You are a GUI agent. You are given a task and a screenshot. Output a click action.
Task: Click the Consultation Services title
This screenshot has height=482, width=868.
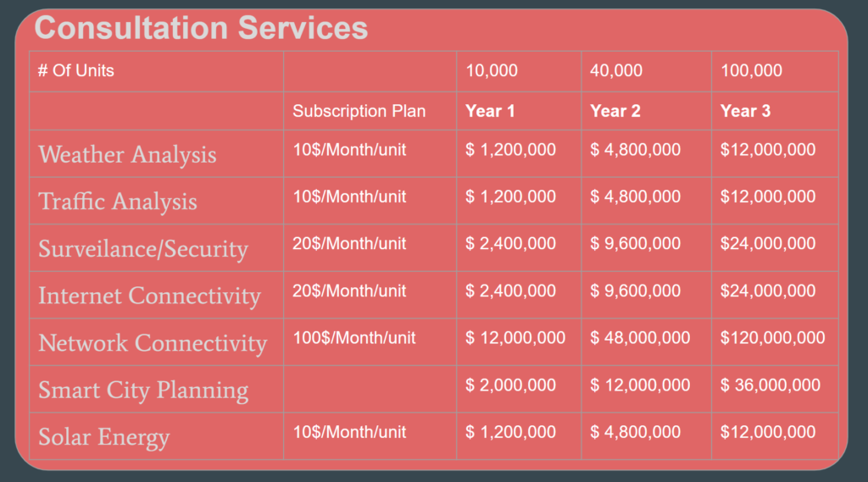[x=201, y=28]
